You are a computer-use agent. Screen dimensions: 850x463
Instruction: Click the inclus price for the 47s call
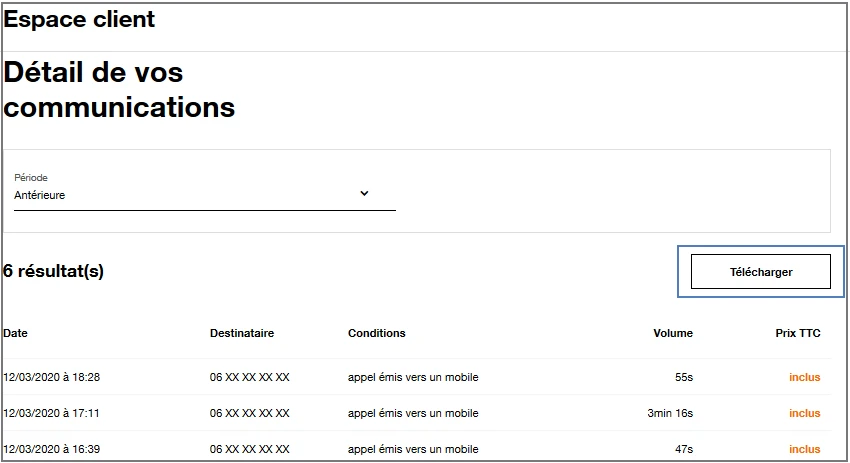pyautogui.click(x=804, y=449)
